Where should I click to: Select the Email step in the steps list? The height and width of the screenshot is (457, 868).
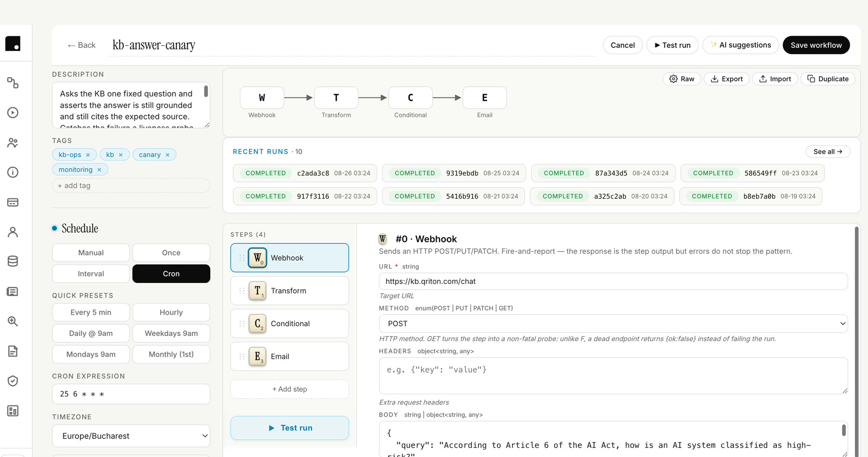tap(289, 356)
